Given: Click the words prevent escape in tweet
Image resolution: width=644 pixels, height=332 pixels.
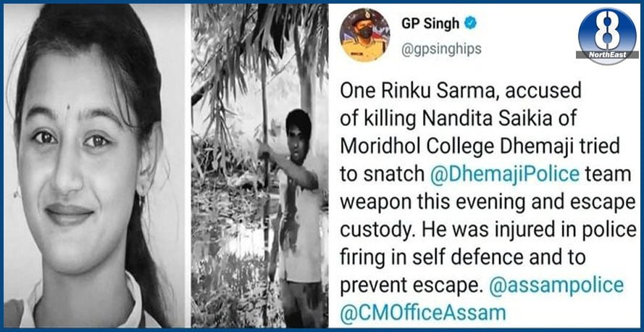Looking at the screenshot, I should 410,286.
